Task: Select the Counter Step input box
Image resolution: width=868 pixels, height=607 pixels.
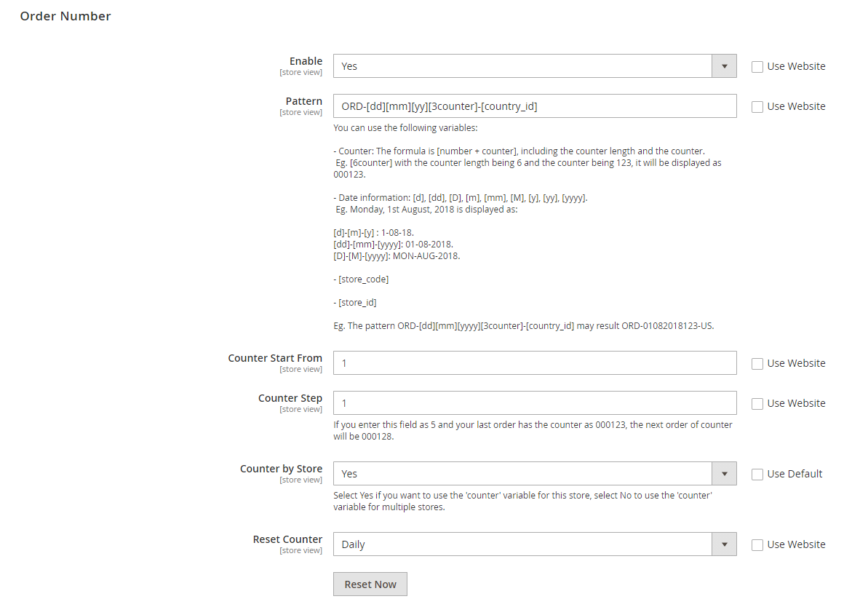Action: (534, 403)
